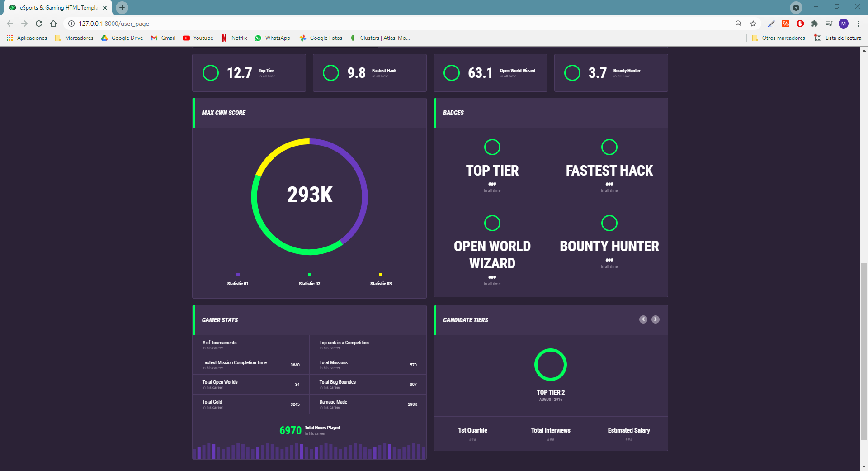
Task: Click the green ring beside 63.1 Open World Wizard
Action: click(x=452, y=73)
